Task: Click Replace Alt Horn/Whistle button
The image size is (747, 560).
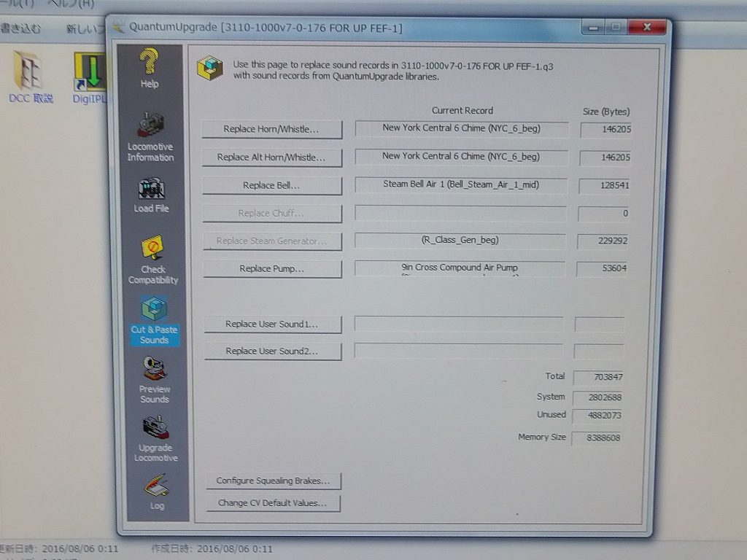Action: (271, 157)
